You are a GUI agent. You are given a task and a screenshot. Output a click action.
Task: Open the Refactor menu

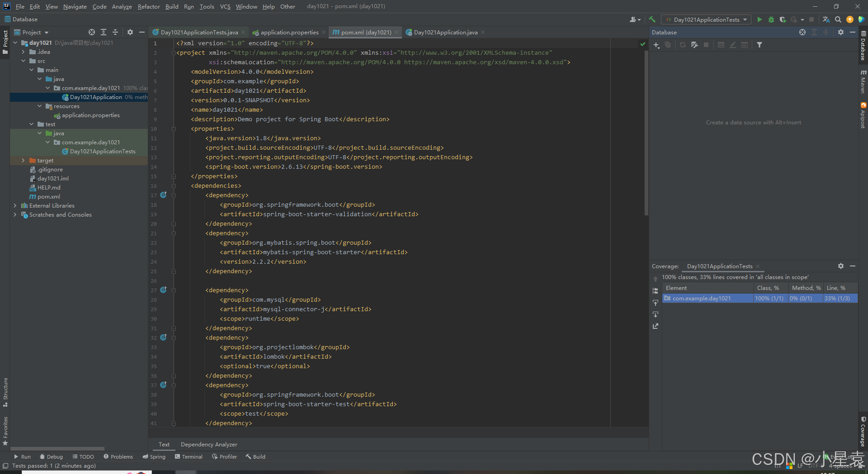pos(149,6)
